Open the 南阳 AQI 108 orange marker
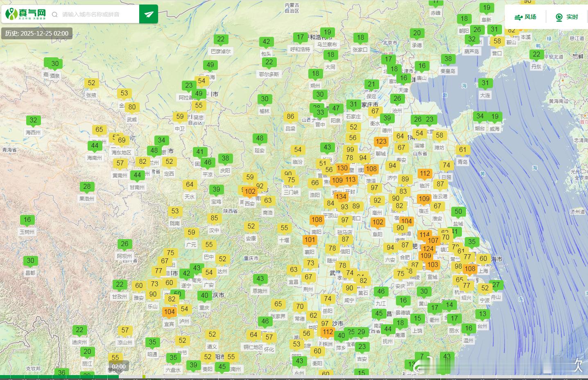Image resolution: width=588 pixels, height=380 pixels. (x=317, y=220)
